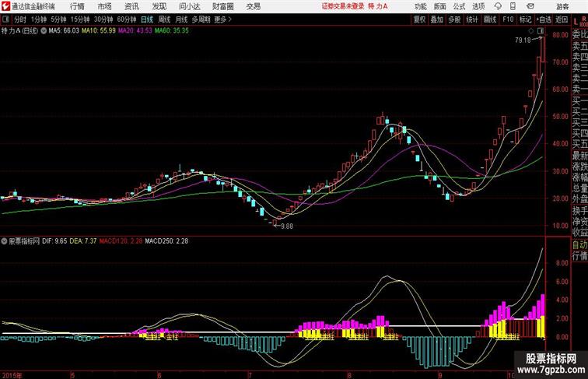The height and width of the screenshot is (379, 588).
Task: Click the MACD250: 2.28 value
Action: click(166, 241)
